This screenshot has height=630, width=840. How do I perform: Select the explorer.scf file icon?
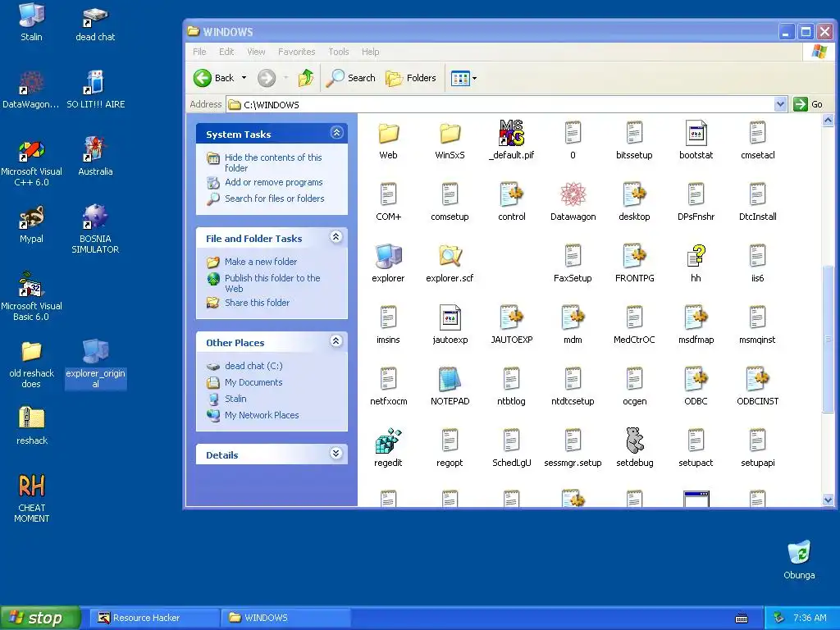pos(450,256)
